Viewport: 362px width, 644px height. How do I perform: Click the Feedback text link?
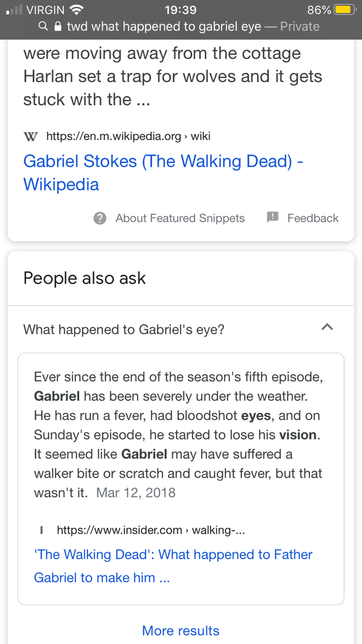coord(313,218)
